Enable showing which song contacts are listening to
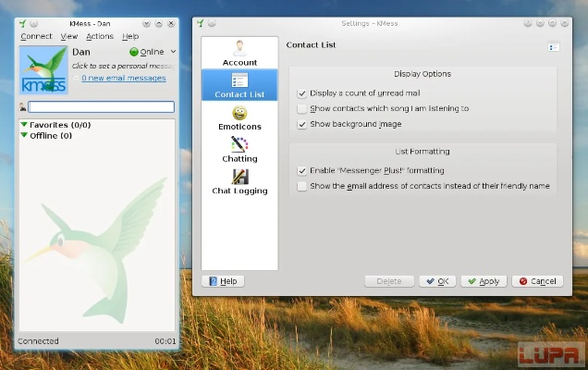Viewport: 588px width, 370px height. point(302,108)
